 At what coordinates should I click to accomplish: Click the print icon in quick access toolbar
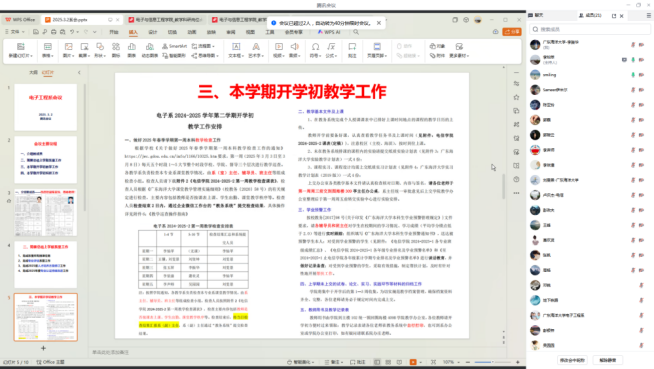coord(53,32)
